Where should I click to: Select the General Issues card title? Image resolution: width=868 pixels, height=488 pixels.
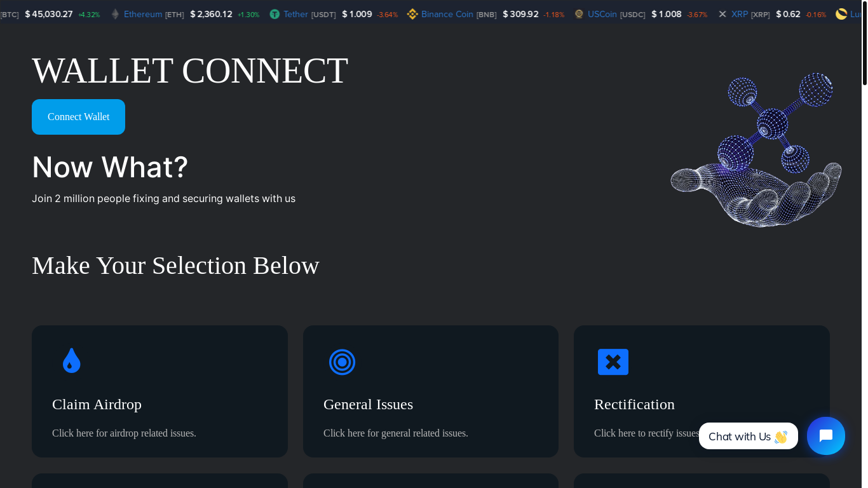click(368, 404)
